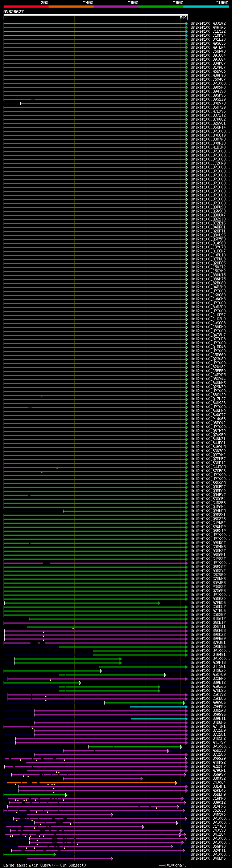
Task: Click the UniRef100_C9SE36 label
Action: (208, 647)
